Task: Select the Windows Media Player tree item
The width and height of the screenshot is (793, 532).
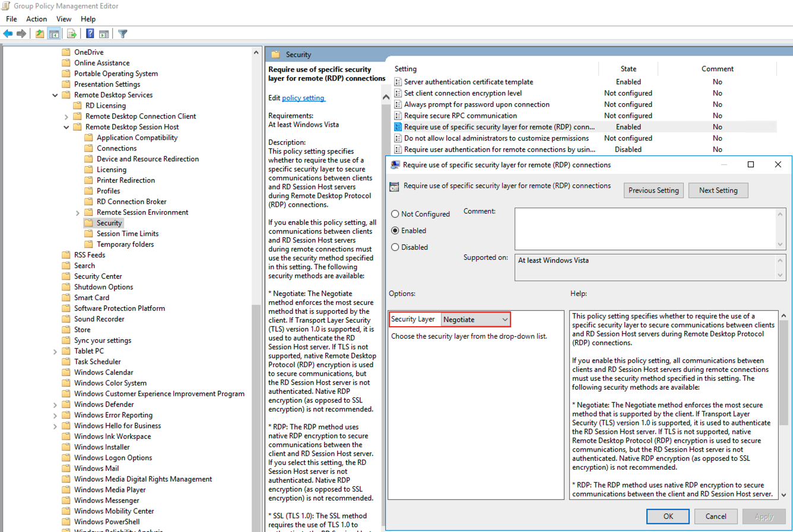Action: (x=110, y=490)
